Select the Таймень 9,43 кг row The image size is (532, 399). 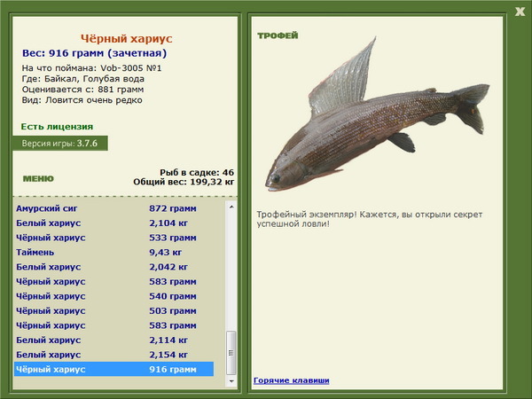click(x=114, y=252)
